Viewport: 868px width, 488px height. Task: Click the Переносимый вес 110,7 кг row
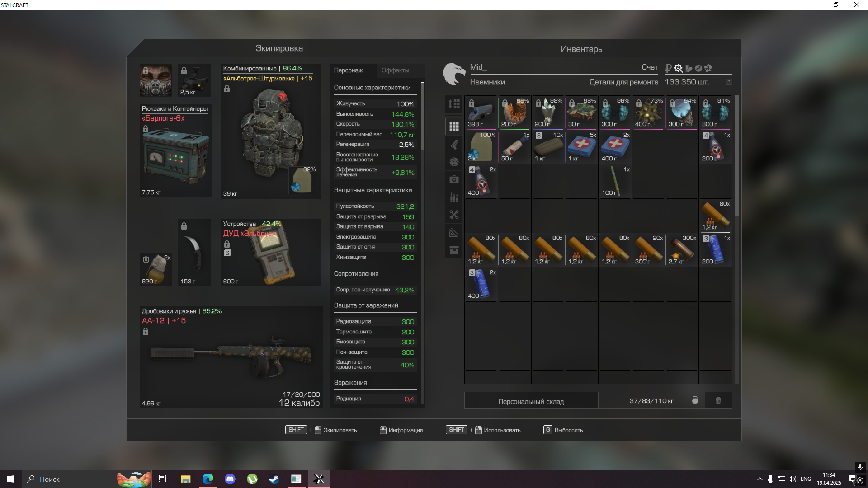click(375, 134)
